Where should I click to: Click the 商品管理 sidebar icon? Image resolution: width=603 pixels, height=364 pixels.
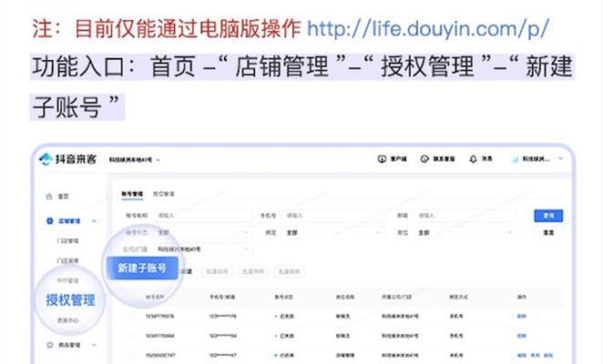[49, 345]
